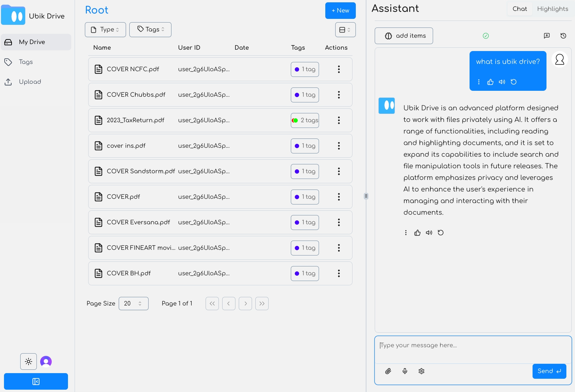This screenshot has width=575, height=392.
Task: Like the user message bubble
Action: (x=490, y=82)
